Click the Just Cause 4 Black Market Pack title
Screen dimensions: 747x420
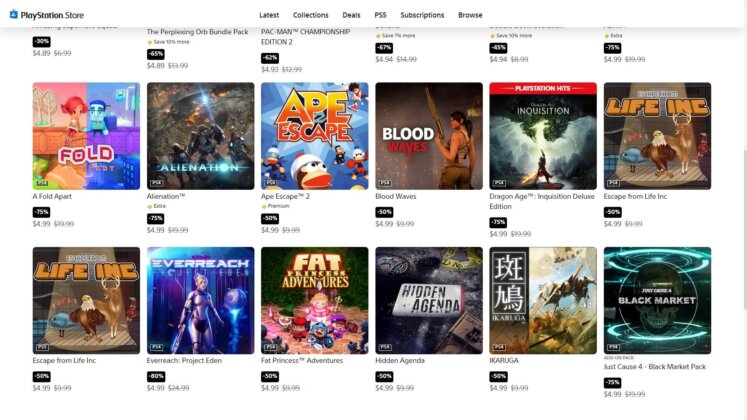click(654, 367)
